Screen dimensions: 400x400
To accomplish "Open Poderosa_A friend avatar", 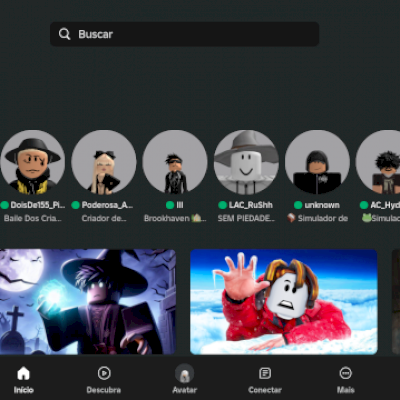I will tap(104, 162).
